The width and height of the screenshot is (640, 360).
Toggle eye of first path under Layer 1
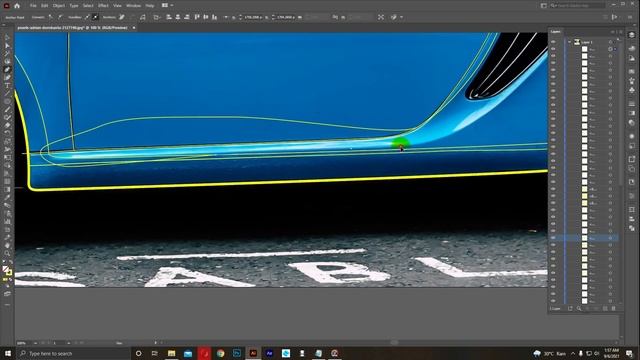(x=553, y=49)
